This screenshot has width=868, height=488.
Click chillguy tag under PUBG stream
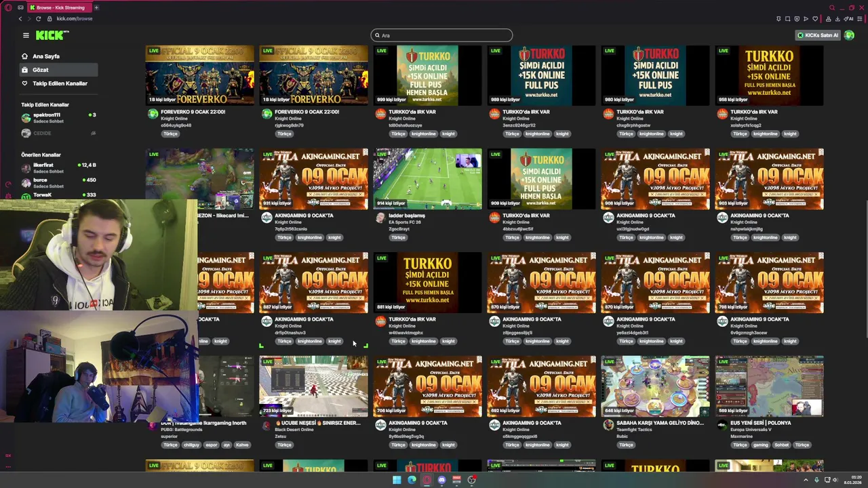[x=191, y=445]
